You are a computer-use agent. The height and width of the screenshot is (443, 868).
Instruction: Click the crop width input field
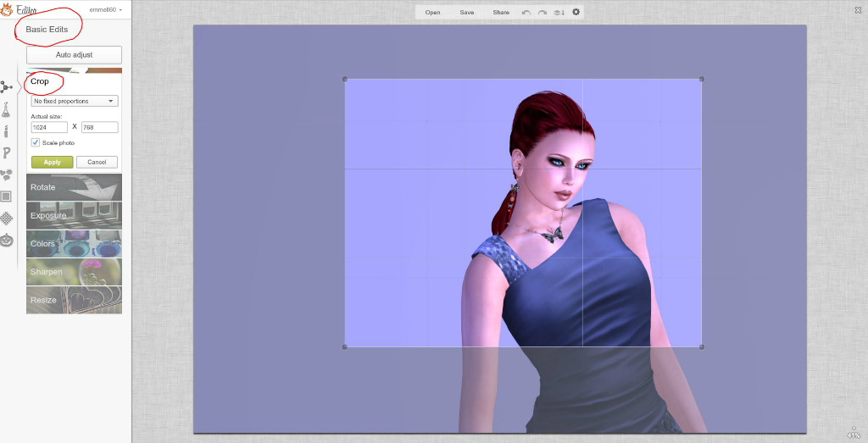click(49, 127)
